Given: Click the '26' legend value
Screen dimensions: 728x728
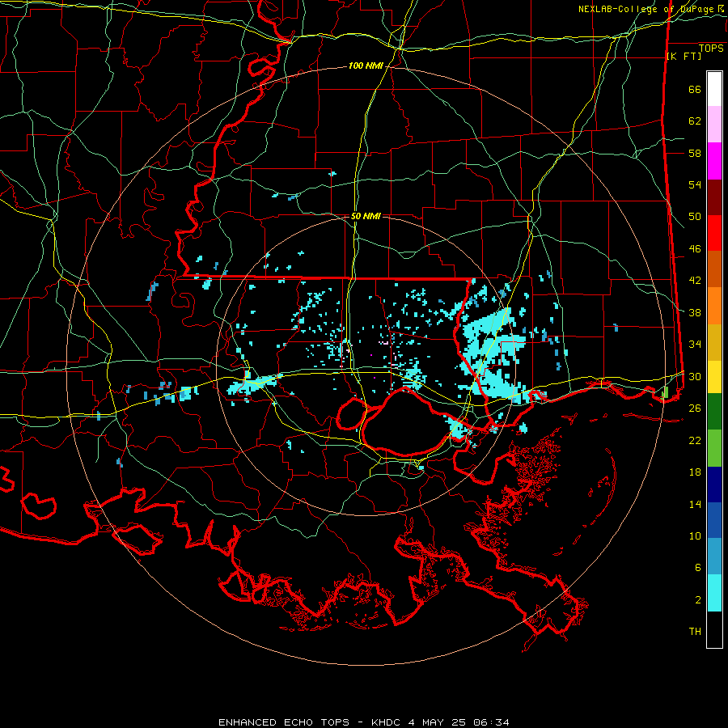Looking at the screenshot, I should pos(695,408).
